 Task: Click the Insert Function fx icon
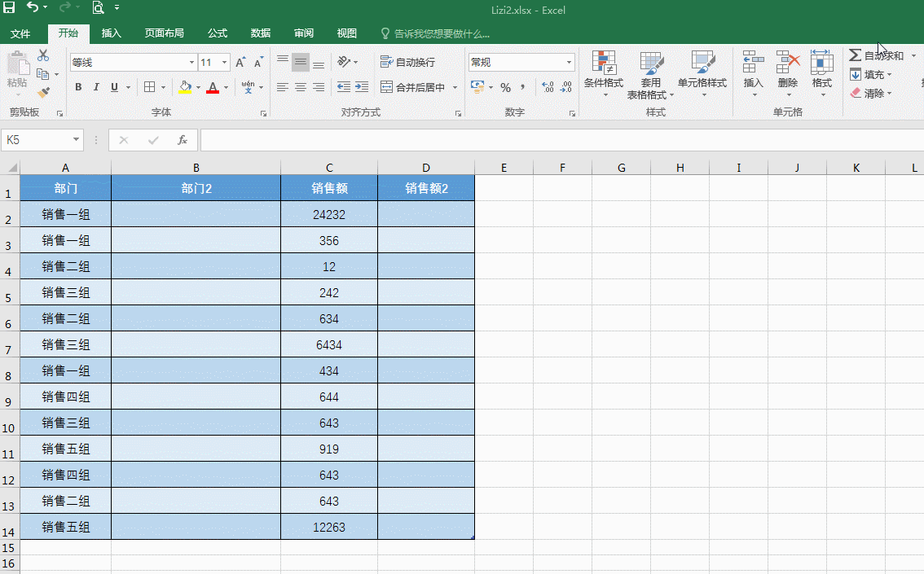(183, 140)
